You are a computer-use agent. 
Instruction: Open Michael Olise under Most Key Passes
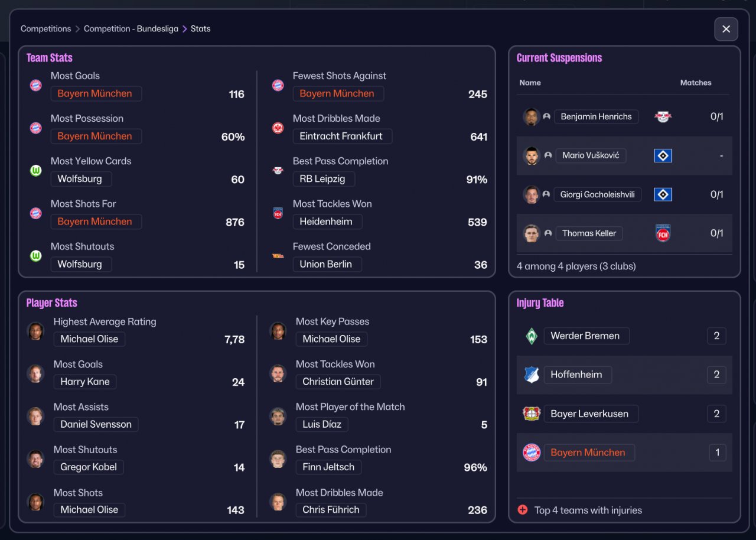point(331,339)
